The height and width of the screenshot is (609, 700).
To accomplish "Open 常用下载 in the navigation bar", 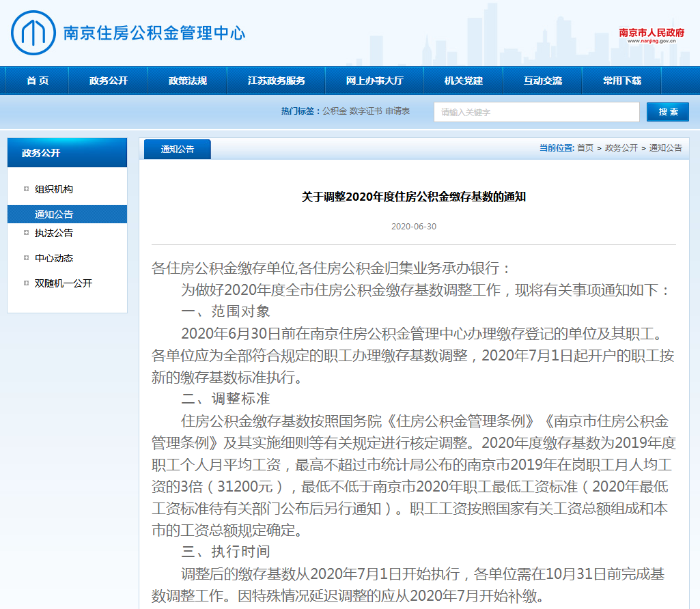I will [622, 81].
